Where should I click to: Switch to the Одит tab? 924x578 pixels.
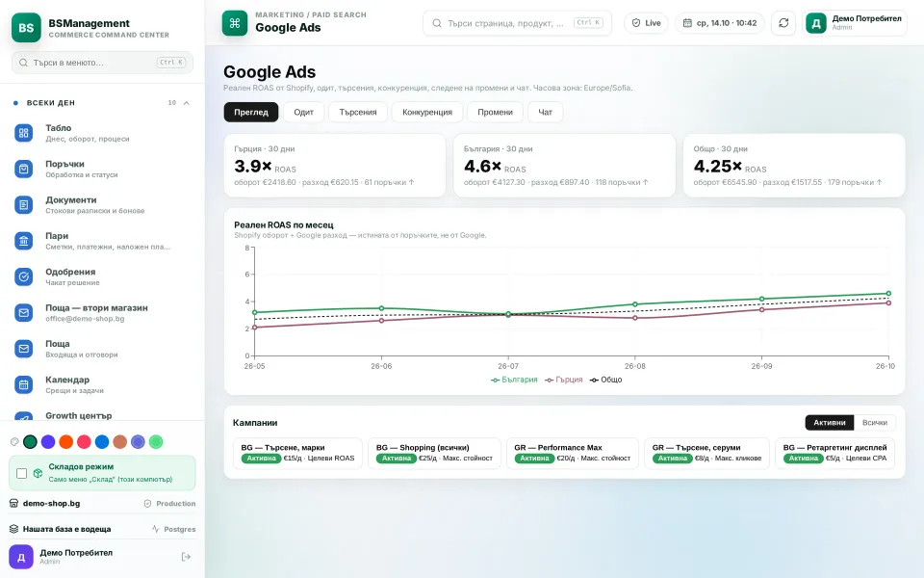(303, 112)
